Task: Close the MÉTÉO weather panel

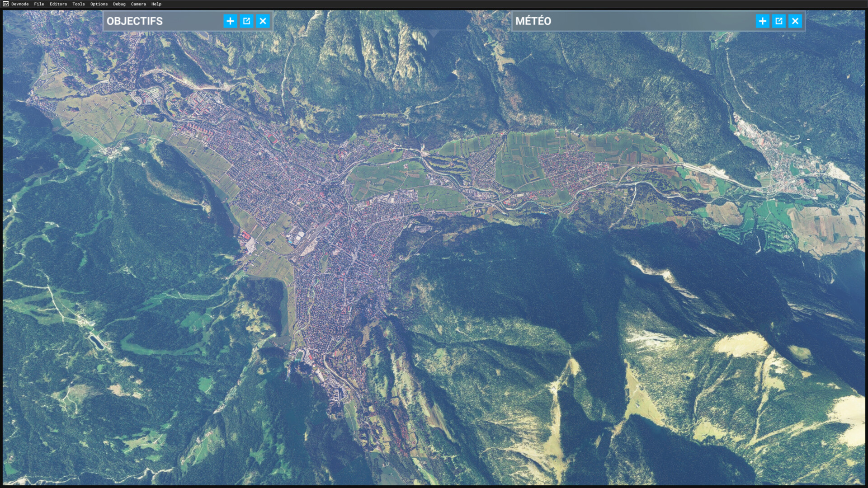Action: tap(795, 21)
